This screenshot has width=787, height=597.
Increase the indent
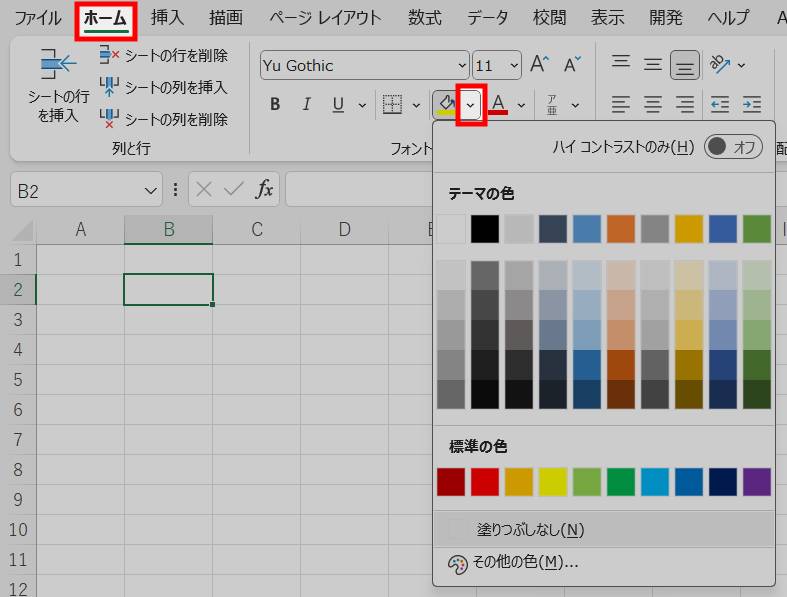[x=752, y=104]
